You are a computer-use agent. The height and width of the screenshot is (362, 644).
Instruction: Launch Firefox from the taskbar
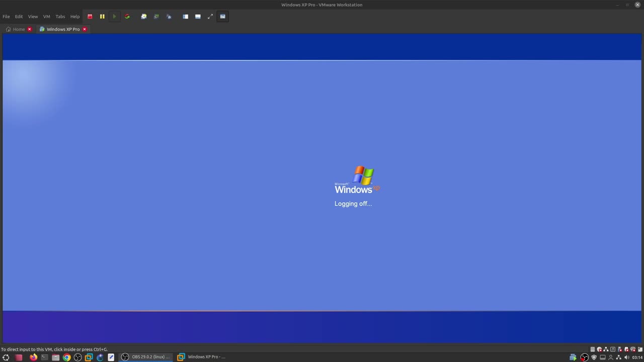(x=34, y=357)
